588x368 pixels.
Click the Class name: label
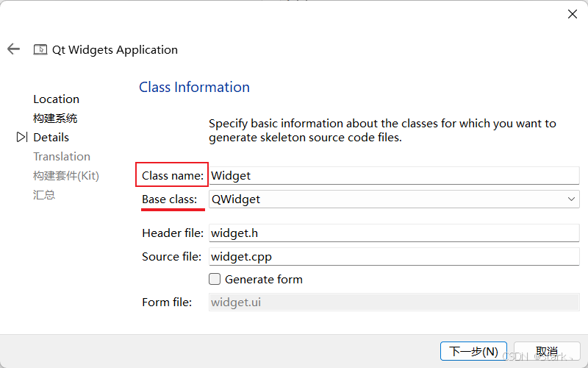click(x=173, y=176)
